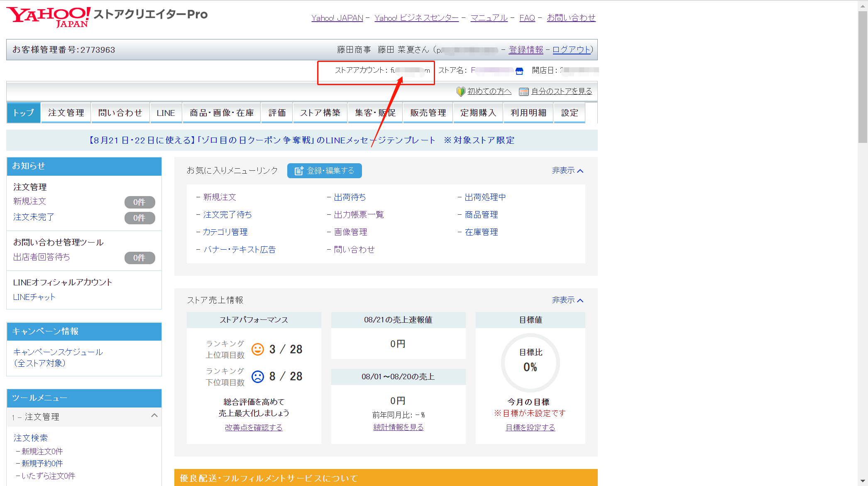Viewport: 868px width, 486px height.
Task: Switch to the 商品・画像・在庫 tab
Action: tap(222, 113)
